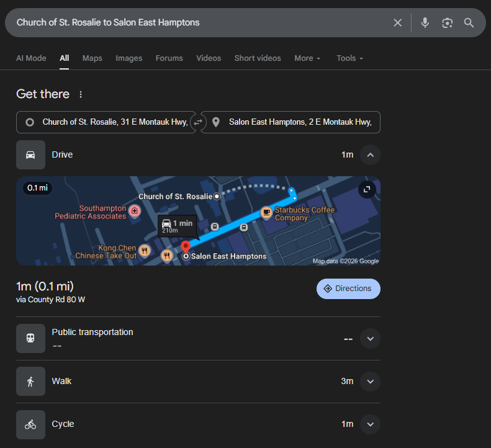Click the magnifying glass search icon
This screenshot has width=491, height=448.
click(x=469, y=23)
